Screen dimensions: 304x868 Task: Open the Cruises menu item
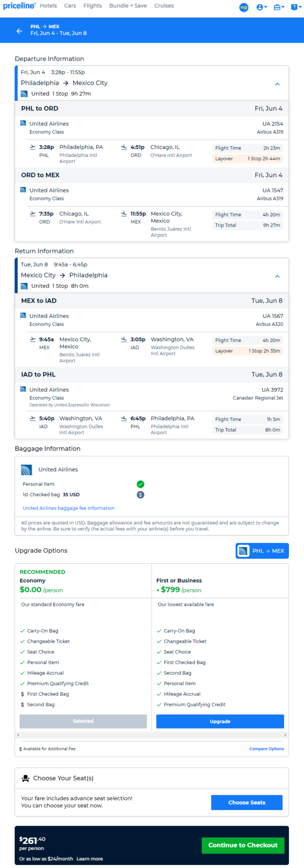164,6
